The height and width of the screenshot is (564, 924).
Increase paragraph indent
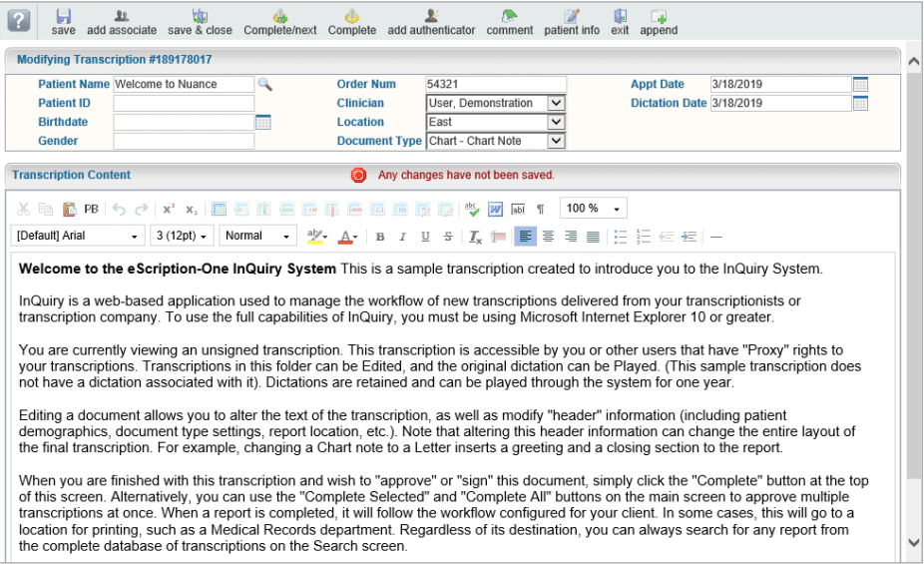(x=689, y=237)
